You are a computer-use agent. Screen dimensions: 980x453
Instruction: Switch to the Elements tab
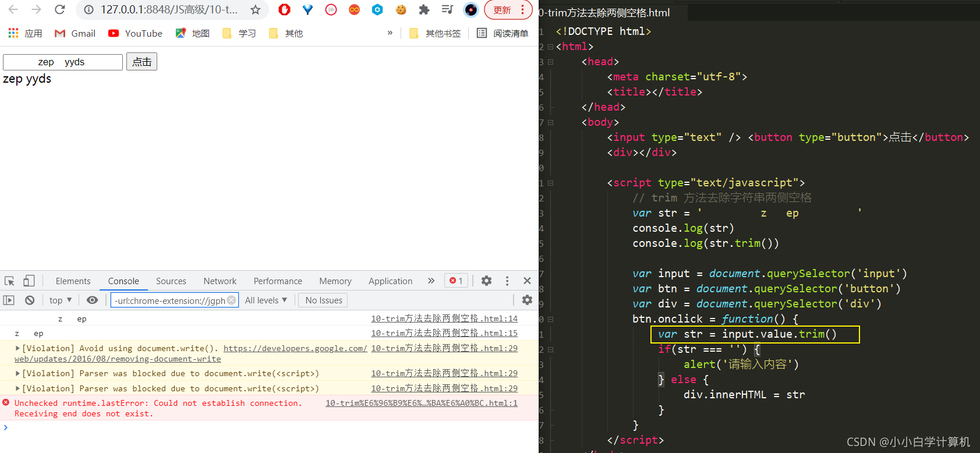tap(73, 281)
